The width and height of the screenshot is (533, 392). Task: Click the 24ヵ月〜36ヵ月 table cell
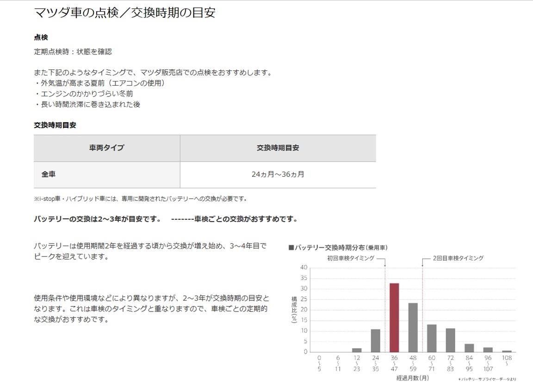tap(278, 174)
